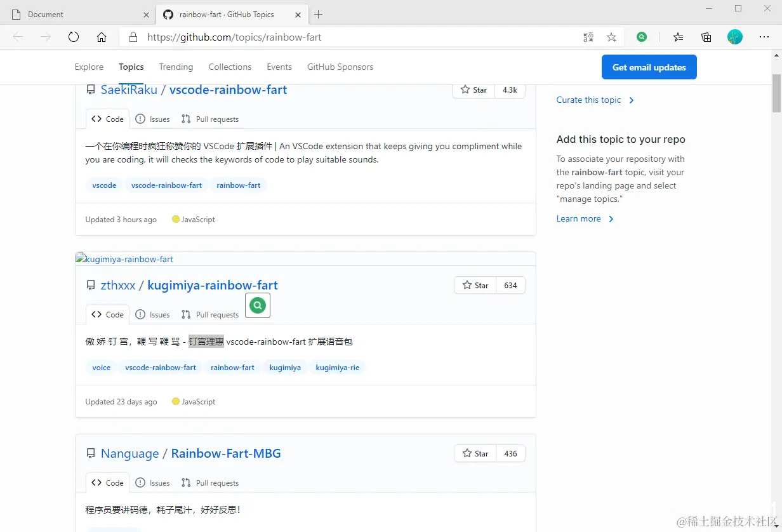
Task: Open the browser home page icon
Action: tap(102, 37)
